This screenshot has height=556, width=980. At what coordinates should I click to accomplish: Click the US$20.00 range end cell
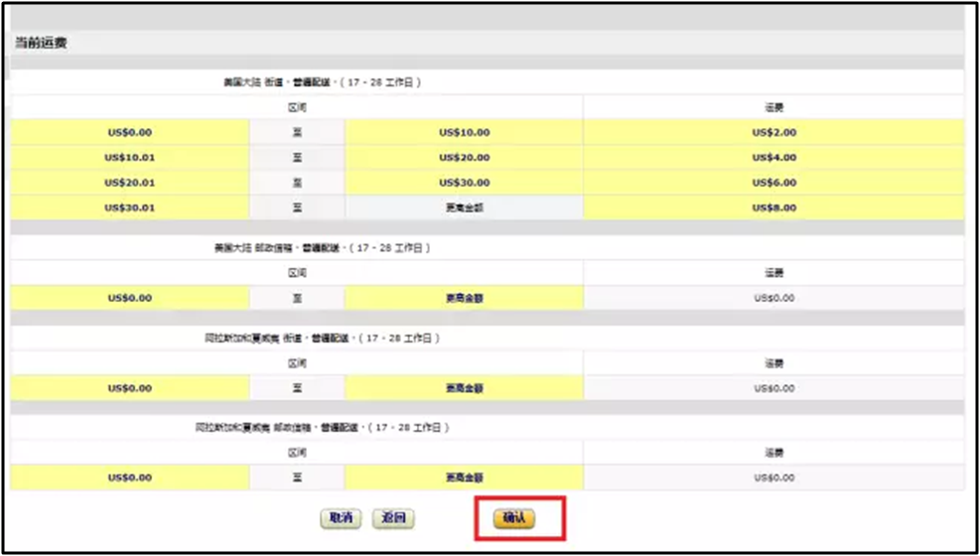[464, 158]
